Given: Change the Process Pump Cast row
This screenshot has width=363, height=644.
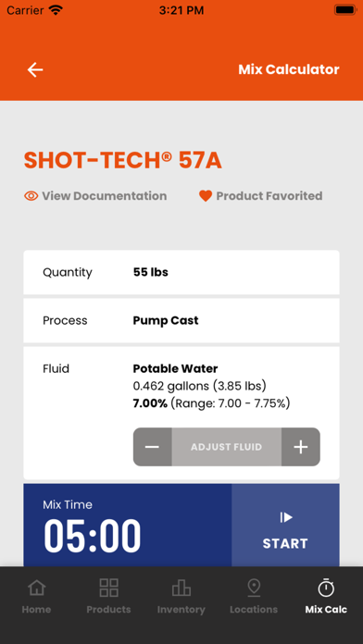Looking at the screenshot, I should 181,320.
